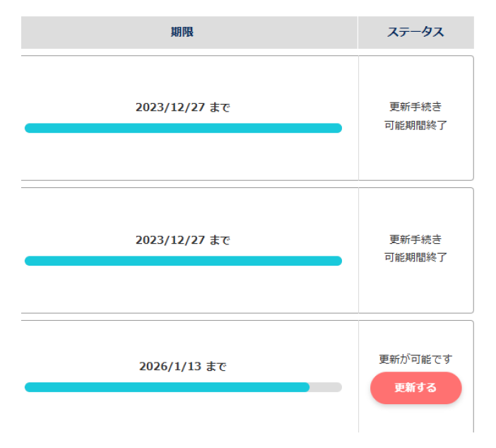Click the filled cyan part of the 2026/1/13 progress bar

pos(167,387)
